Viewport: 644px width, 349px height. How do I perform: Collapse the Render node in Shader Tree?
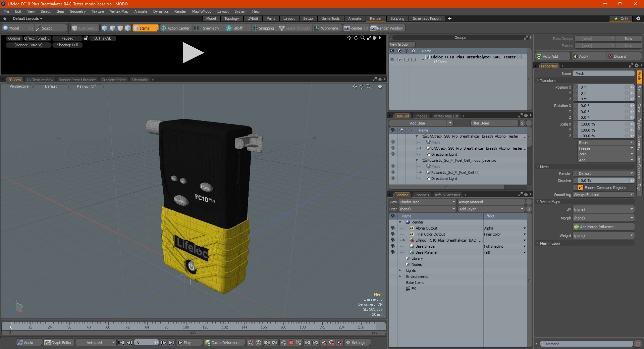click(x=400, y=222)
